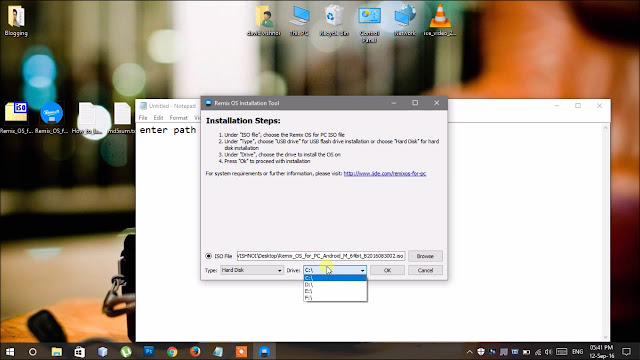Maximize the Notepad window
This screenshot has height=360, width=640.
pyautogui.click(x=578, y=106)
